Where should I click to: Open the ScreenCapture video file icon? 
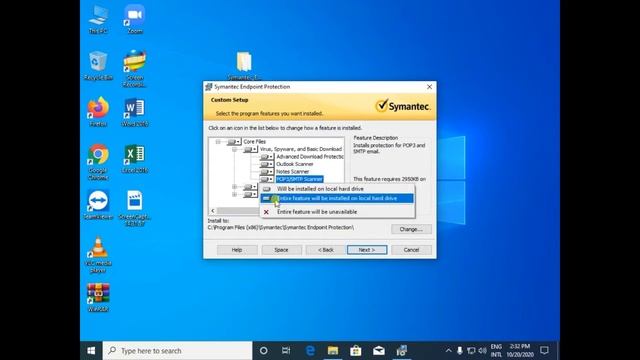pos(135,208)
